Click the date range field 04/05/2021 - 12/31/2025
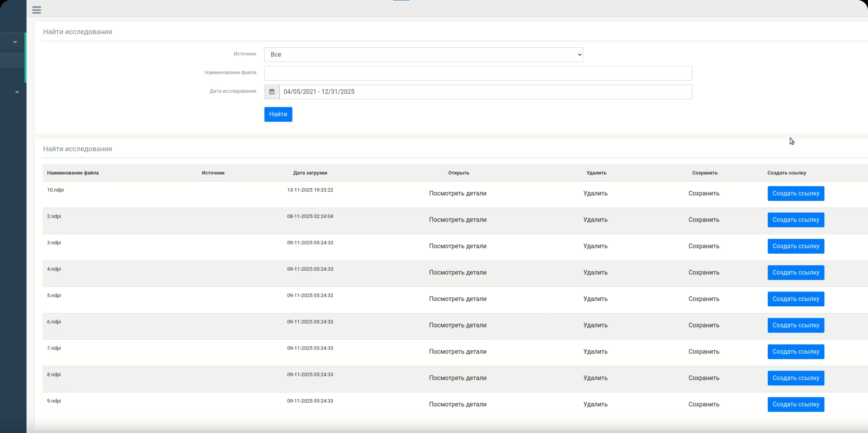The height and width of the screenshot is (433, 868). point(486,92)
